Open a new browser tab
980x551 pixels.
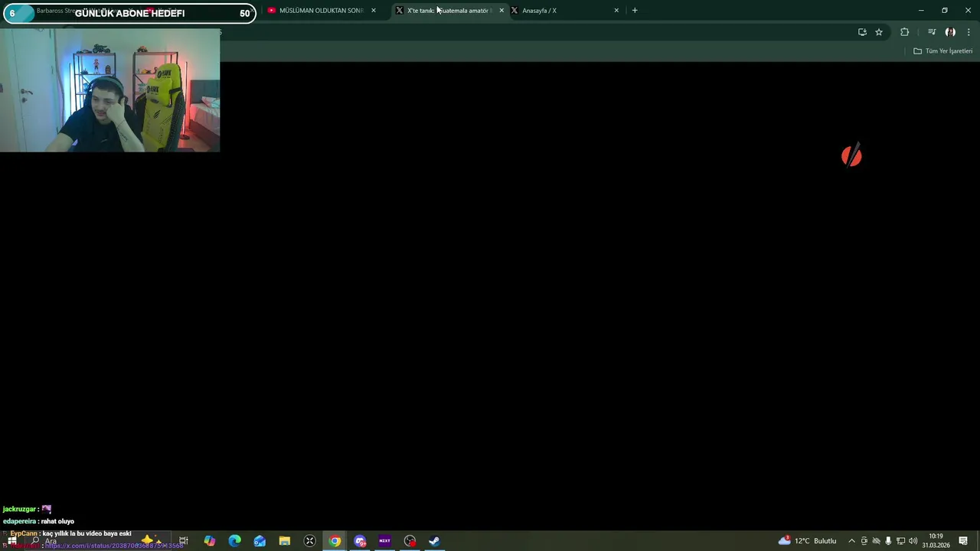pos(635,11)
